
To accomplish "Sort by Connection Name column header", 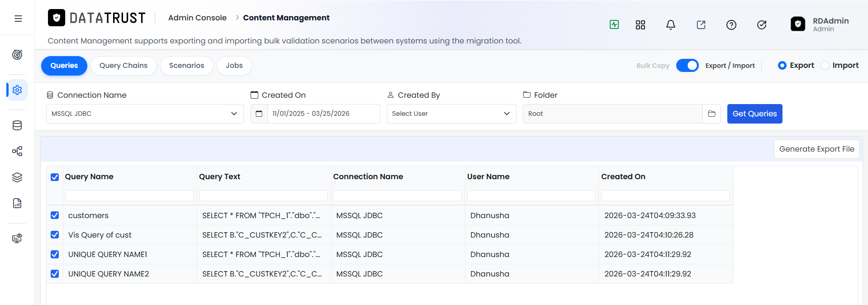I will click(368, 176).
